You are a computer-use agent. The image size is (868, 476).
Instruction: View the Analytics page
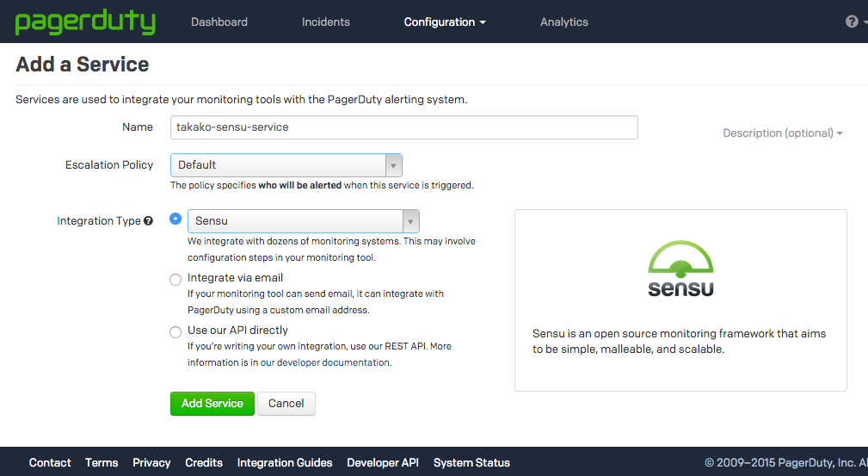pyautogui.click(x=564, y=22)
